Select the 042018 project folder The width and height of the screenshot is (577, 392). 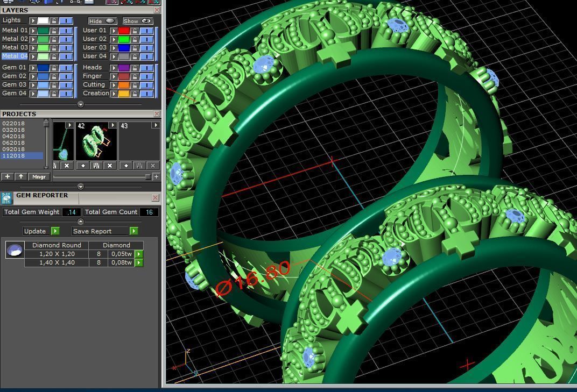[13, 137]
